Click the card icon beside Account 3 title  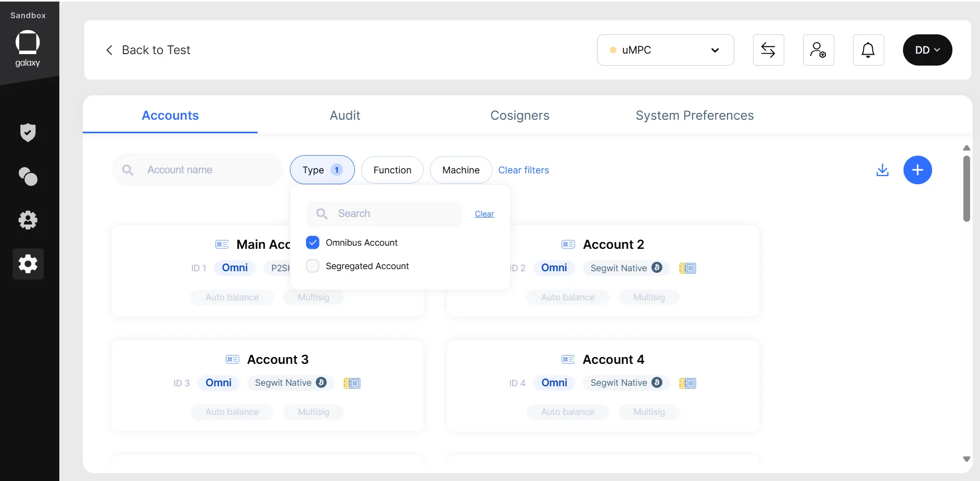pos(232,359)
